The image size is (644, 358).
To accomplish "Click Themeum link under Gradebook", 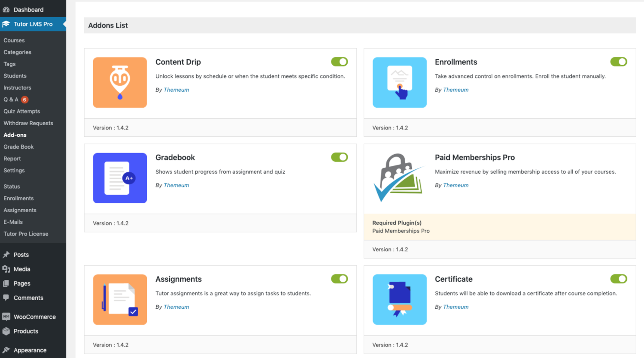I will click(x=176, y=185).
